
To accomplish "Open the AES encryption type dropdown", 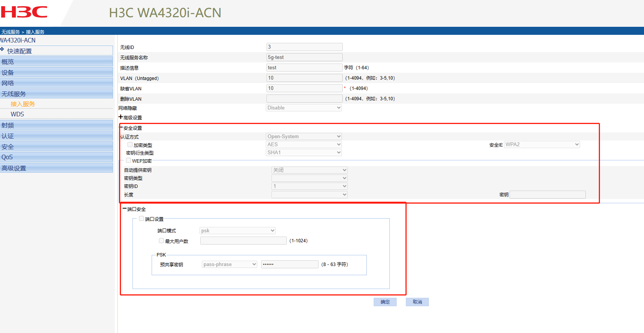I will tap(304, 145).
